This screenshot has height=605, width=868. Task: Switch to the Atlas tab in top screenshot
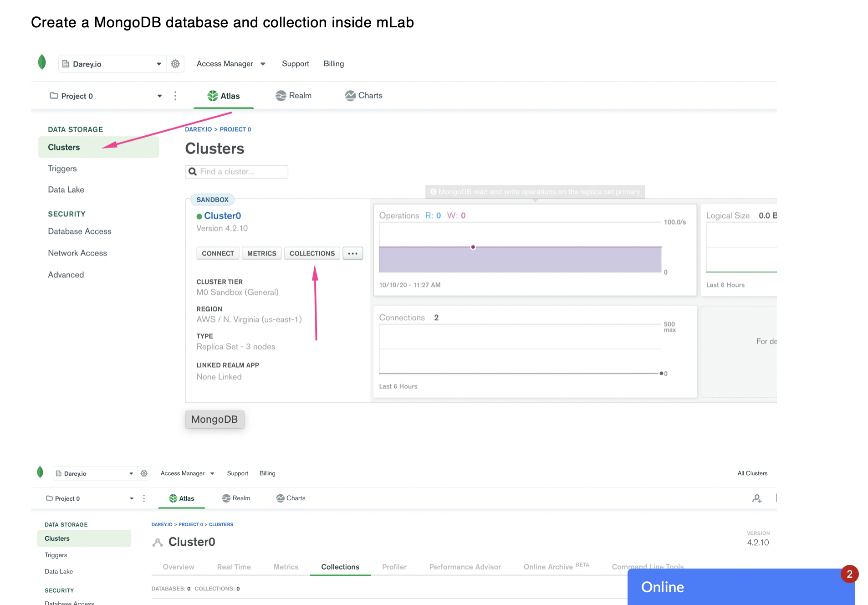[x=224, y=96]
